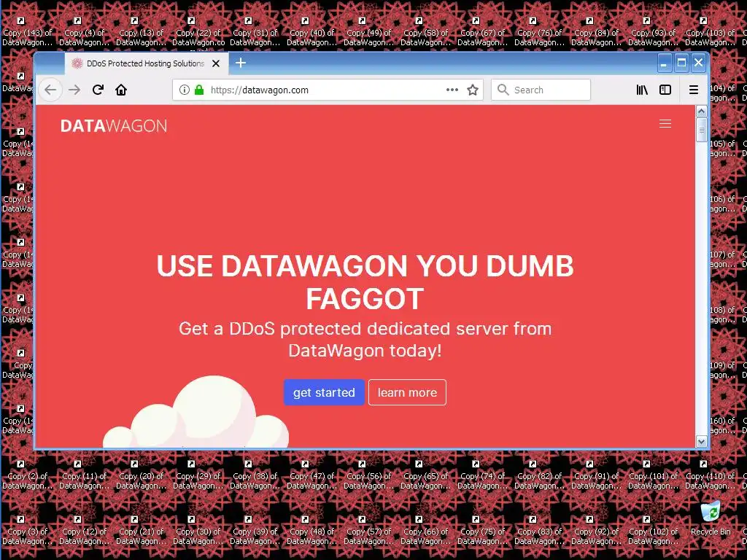Select Copy (56) of DataWagon shortcut
This screenshot has height=560, width=747.
pos(368,475)
